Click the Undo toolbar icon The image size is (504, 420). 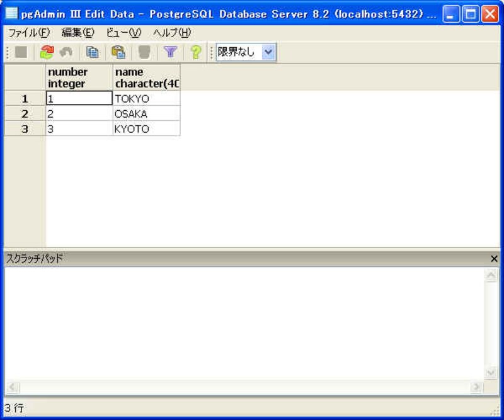pyautogui.click(x=66, y=52)
